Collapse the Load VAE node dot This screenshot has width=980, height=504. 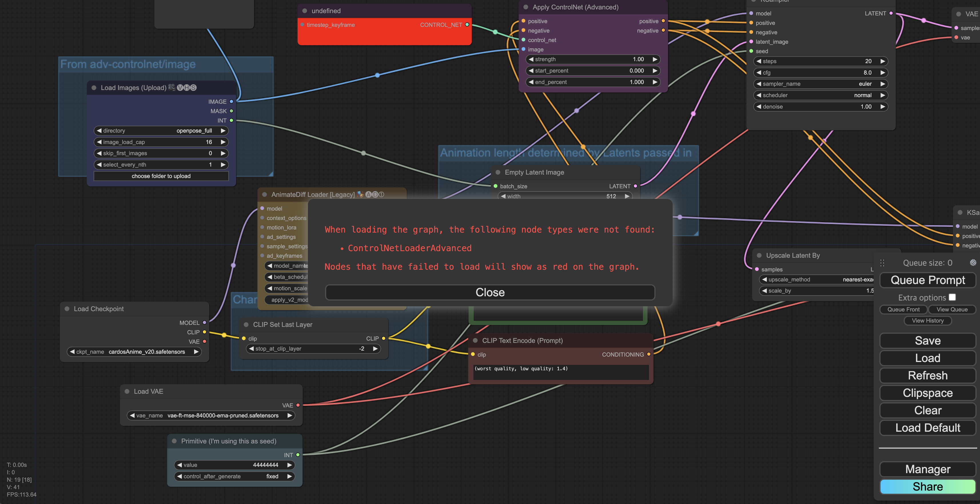(x=127, y=391)
